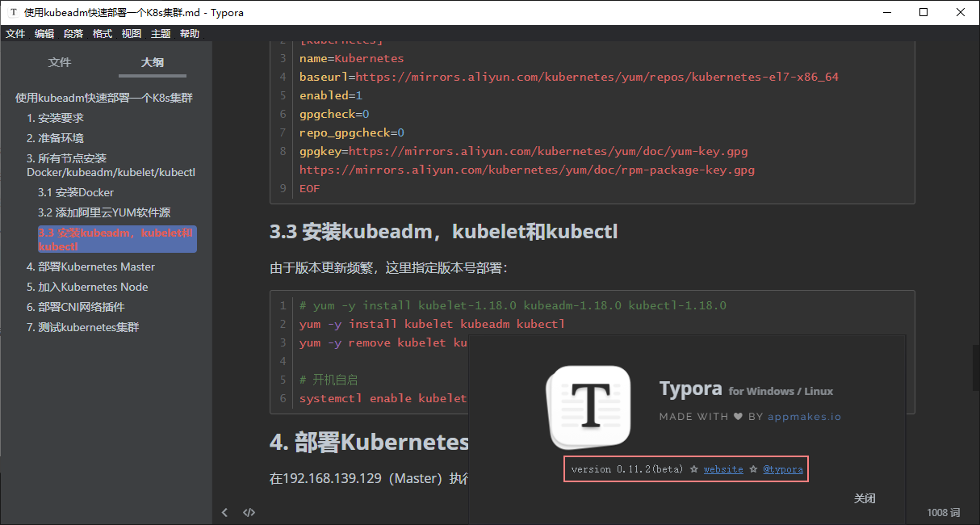980x525 pixels.
Task: Follow the @typora link
Action: tap(783, 469)
